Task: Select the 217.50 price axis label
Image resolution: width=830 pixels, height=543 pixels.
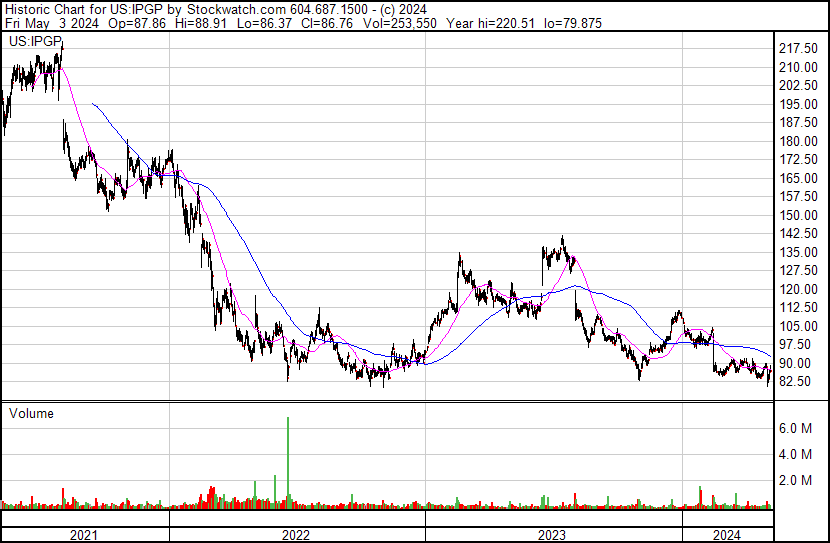Action: (798, 48)
